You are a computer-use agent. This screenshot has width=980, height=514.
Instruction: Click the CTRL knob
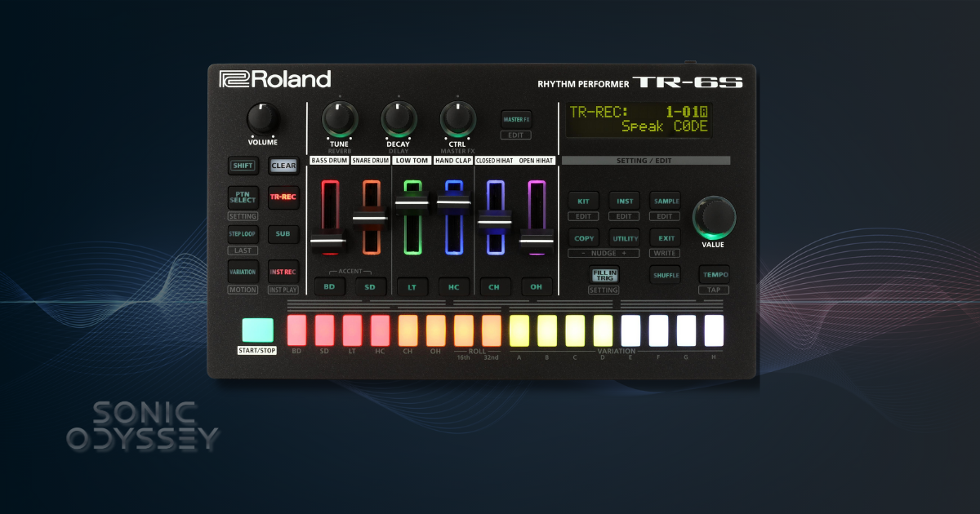[458, 119]
